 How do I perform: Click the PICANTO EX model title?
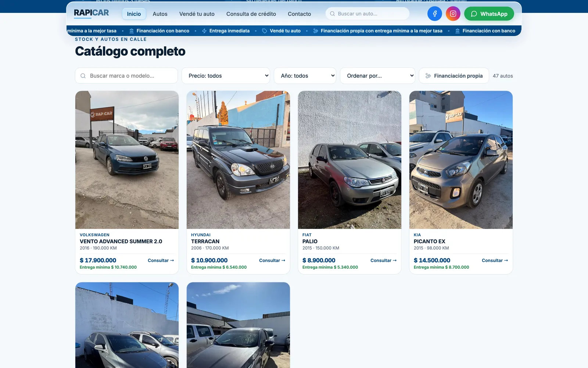click(x=429, y=241)
